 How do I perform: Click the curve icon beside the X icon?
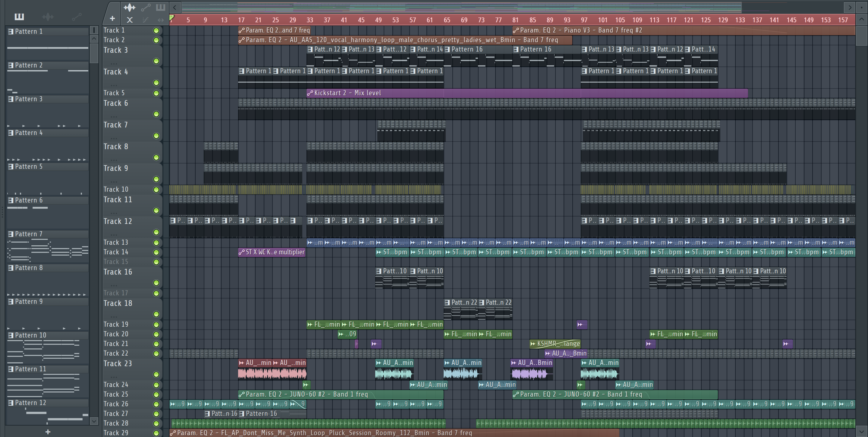[145, 20]
